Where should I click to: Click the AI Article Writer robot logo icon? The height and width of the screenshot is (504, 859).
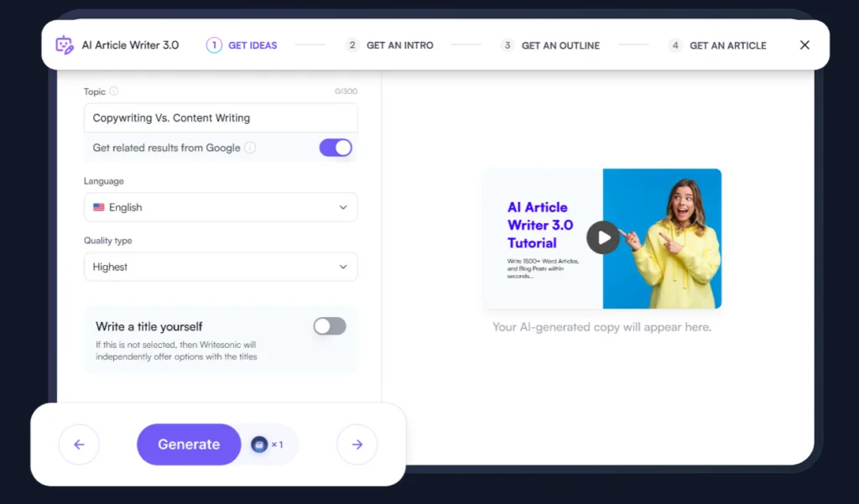[x=64, y=45]
